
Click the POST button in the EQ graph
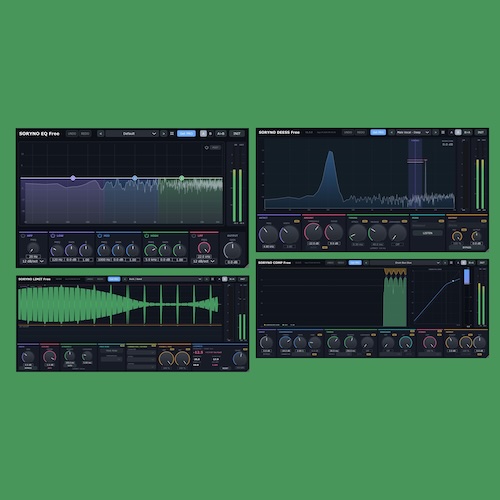pyautogui.click(x=215, y=148)
